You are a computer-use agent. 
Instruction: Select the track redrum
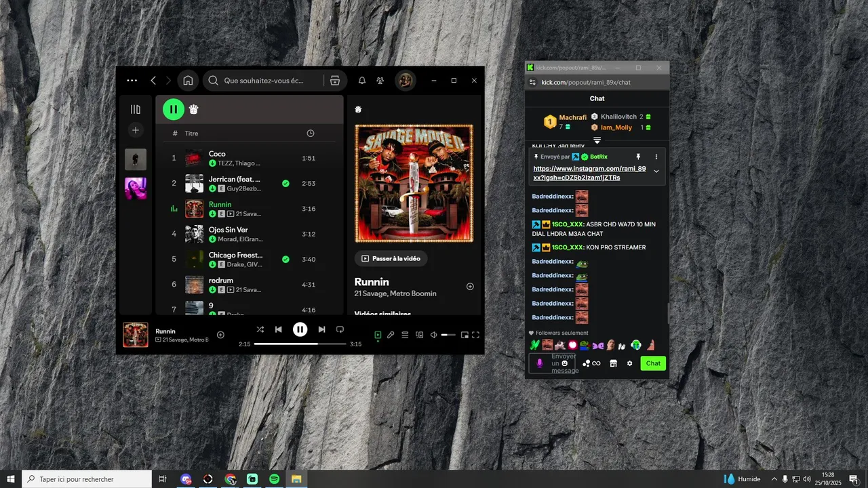pyautogui.click(x=251, y=285)
